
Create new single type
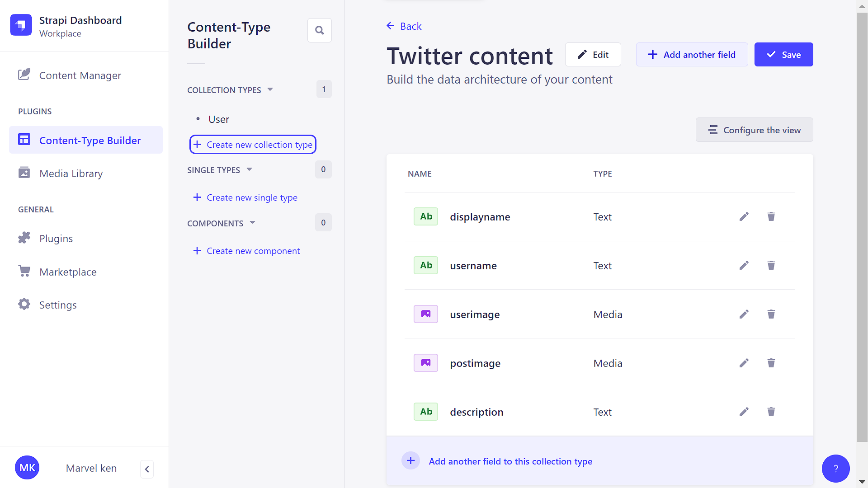coord(245,197)
